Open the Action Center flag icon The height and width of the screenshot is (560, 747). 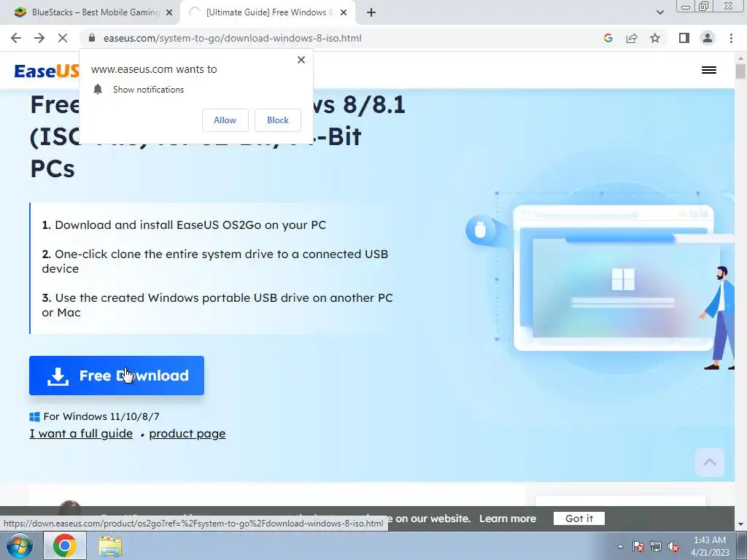pyautogui.click(x=638, y=546)
